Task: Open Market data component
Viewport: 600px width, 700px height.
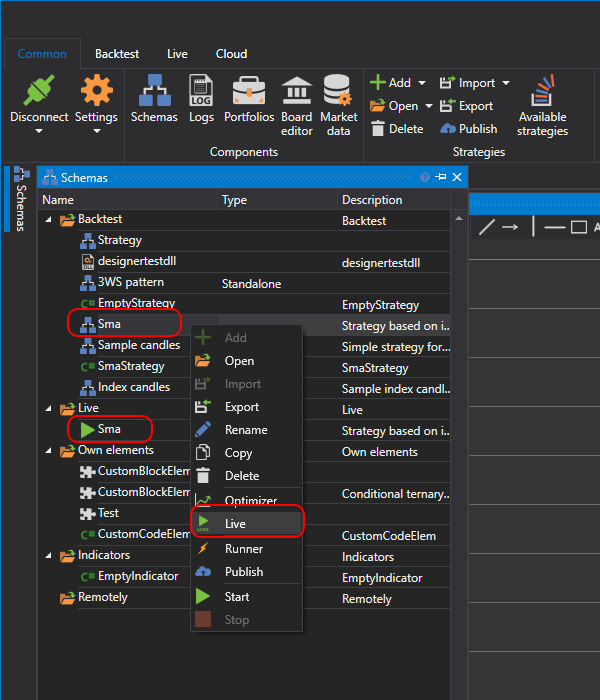Action: (338, 106)
